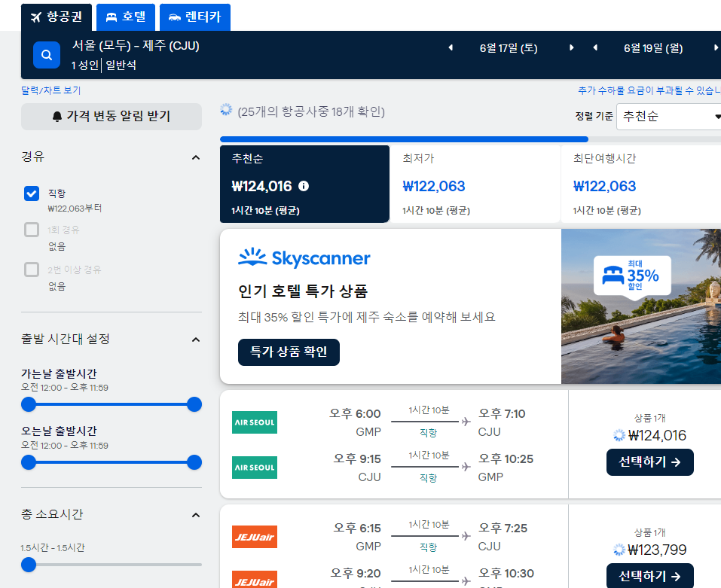Viewport: 721px width, 588px height.
Task: Check the 1회 경유 checkbox
Action: coord(31,230)
